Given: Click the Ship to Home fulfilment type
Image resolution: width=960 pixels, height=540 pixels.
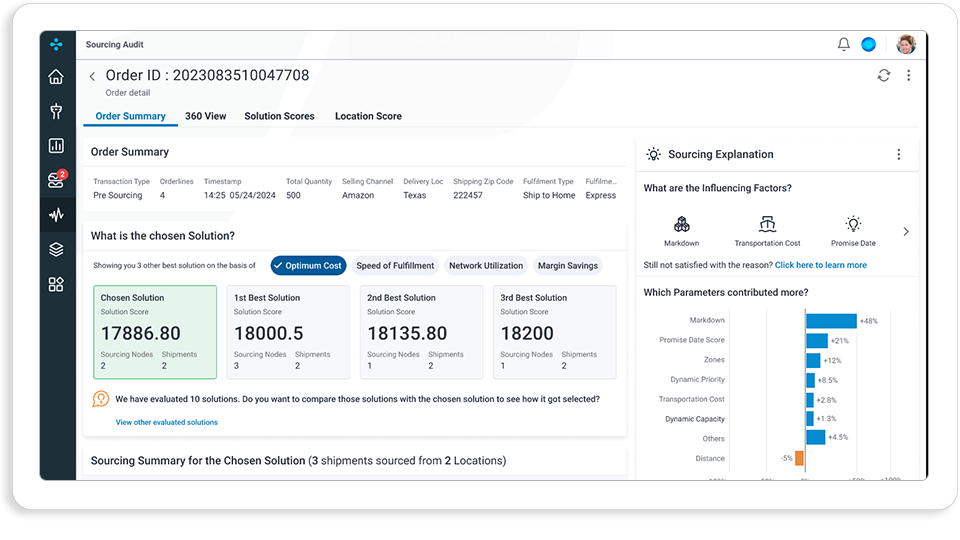Looking at the screenshot, I should pos(549,195).
